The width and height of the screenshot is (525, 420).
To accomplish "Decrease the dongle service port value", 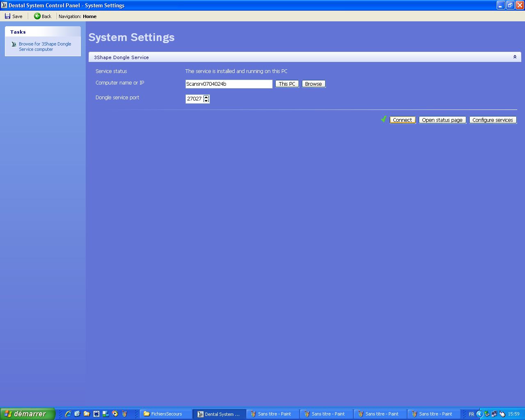I will point(206,100).
